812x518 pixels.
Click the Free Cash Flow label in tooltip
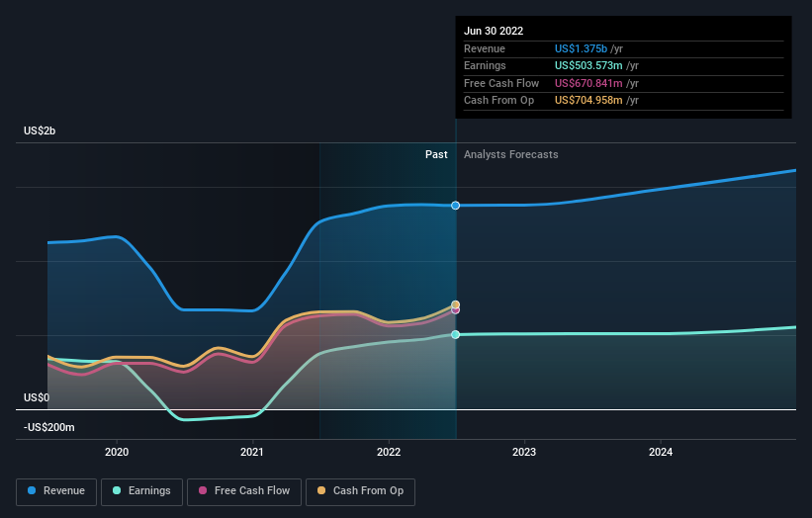pos(501,83)
